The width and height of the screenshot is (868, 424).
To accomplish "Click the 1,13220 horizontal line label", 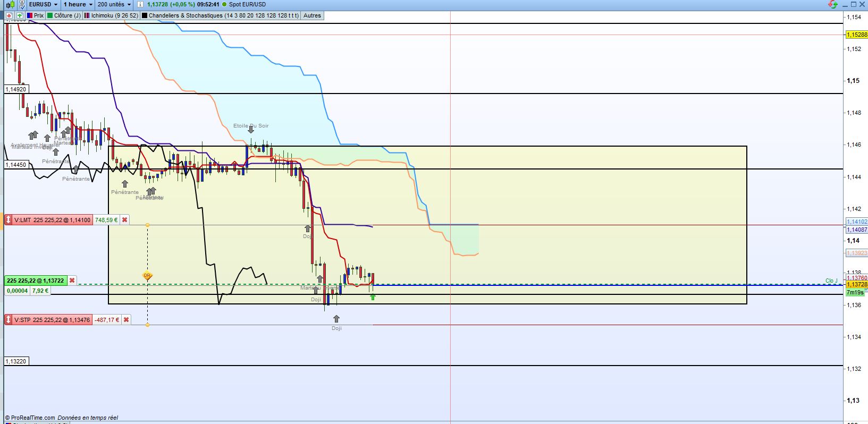I will (15, 361).
